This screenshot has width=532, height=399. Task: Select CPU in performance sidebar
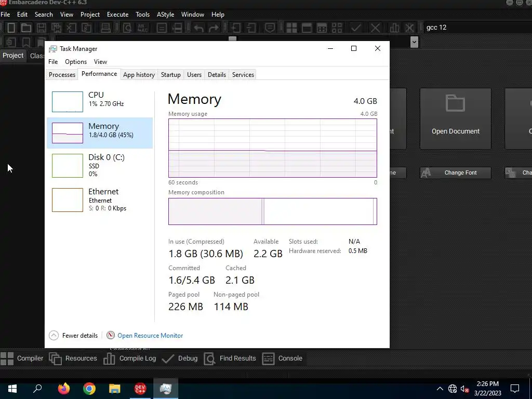click(100, 101)
